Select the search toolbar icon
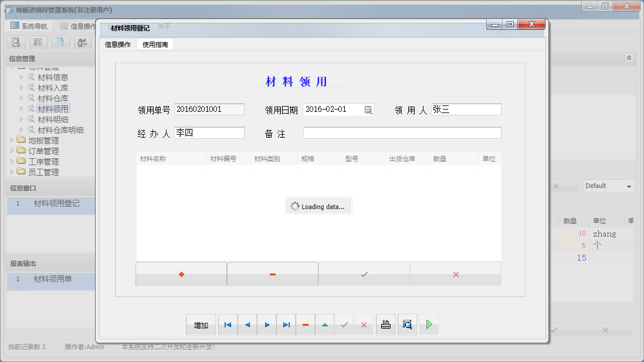 coord(16,42)
